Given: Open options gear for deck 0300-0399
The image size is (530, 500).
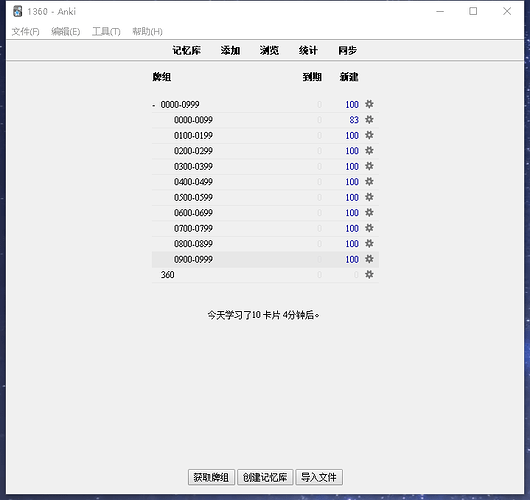Looking at the screenshot, I should [369, 166].
